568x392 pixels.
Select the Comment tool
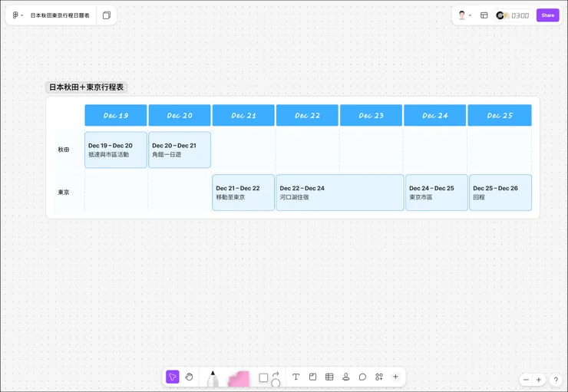tap(362, 377)
